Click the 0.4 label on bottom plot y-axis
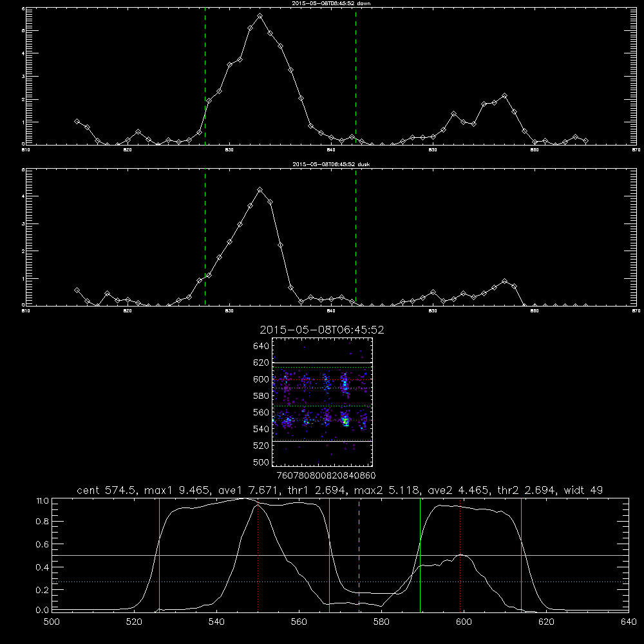 pyautogui.click(x=43, y=567)
